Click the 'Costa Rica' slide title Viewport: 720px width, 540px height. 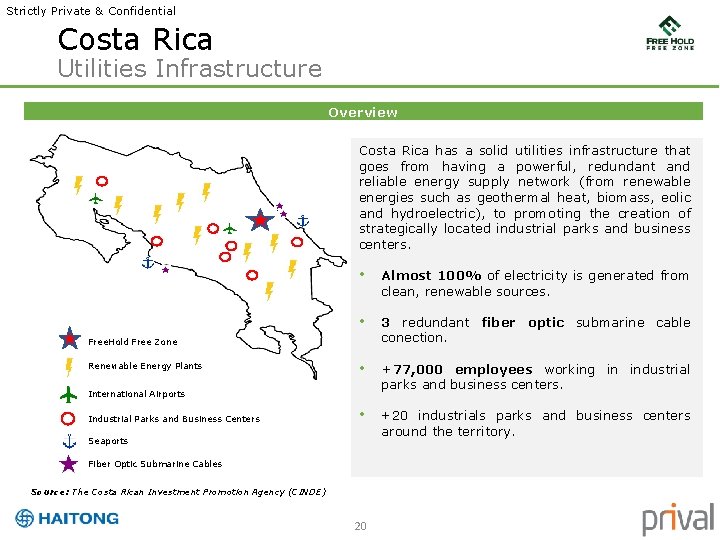135,39
